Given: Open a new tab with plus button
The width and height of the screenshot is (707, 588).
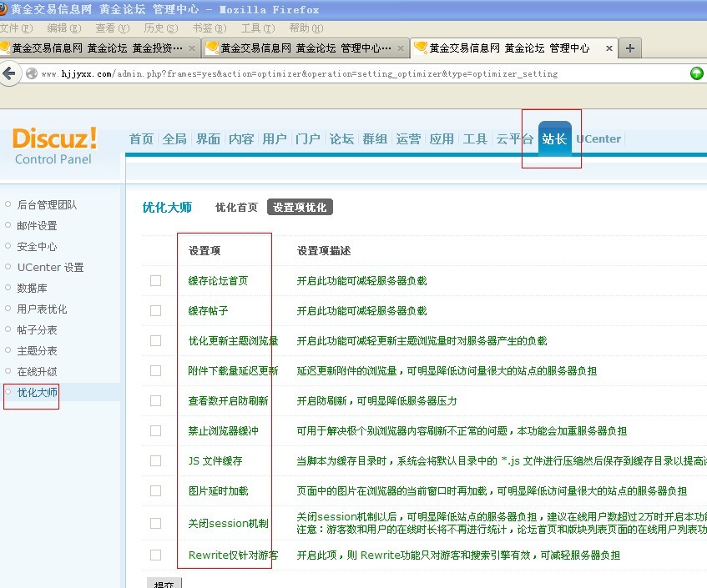Looking at the screenshot, I should (630, 48).
